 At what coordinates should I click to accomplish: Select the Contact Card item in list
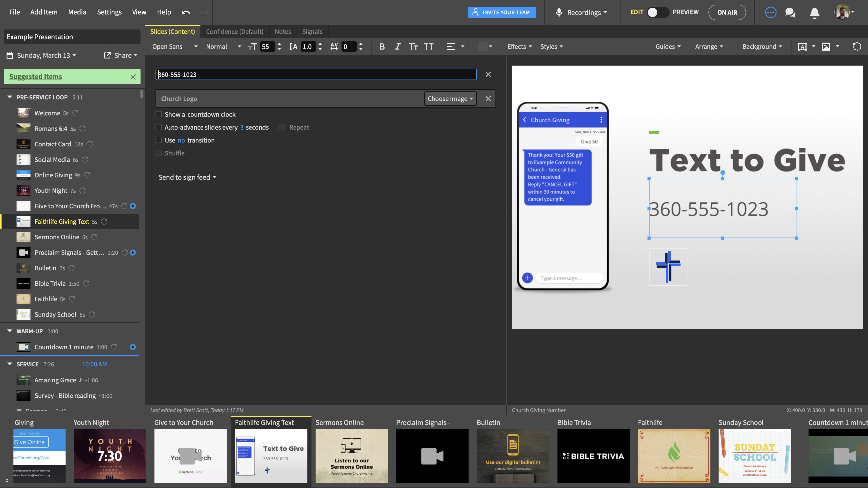coord(69,144)
